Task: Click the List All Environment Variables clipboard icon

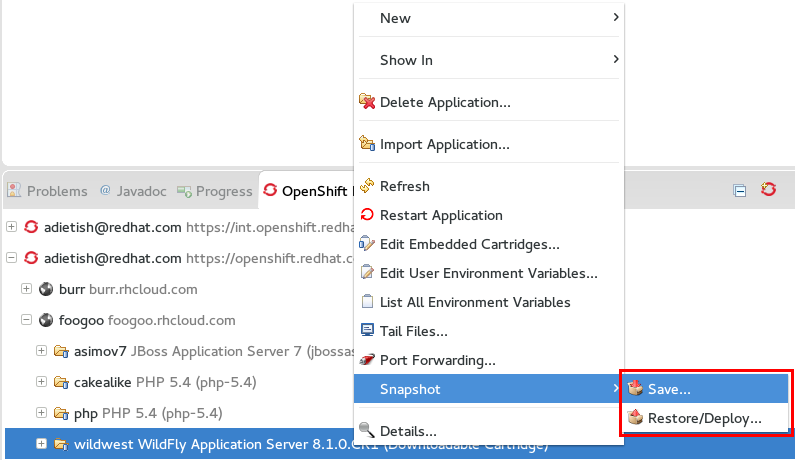Action: coord(367,301)
